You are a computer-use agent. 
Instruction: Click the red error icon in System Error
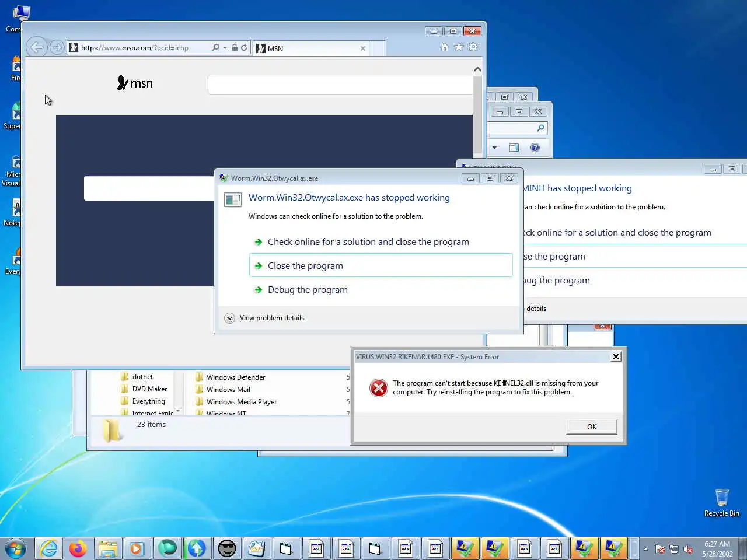pos(379,387)
